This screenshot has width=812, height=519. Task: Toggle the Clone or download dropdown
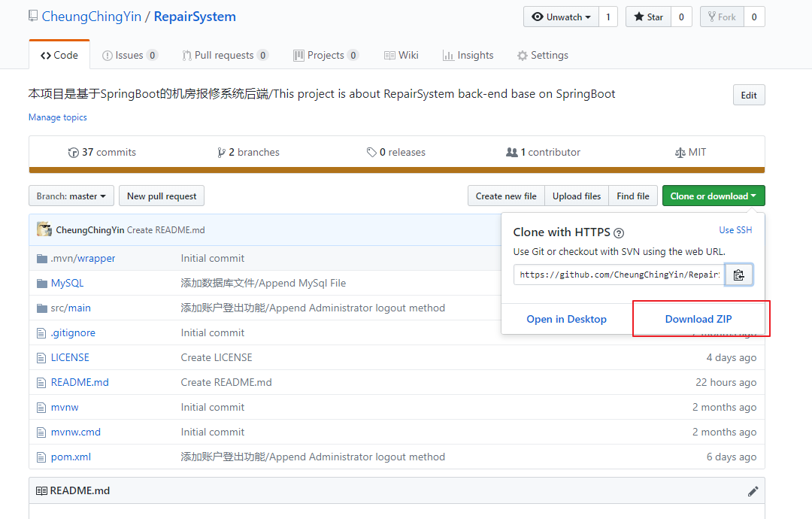[714, 196]
